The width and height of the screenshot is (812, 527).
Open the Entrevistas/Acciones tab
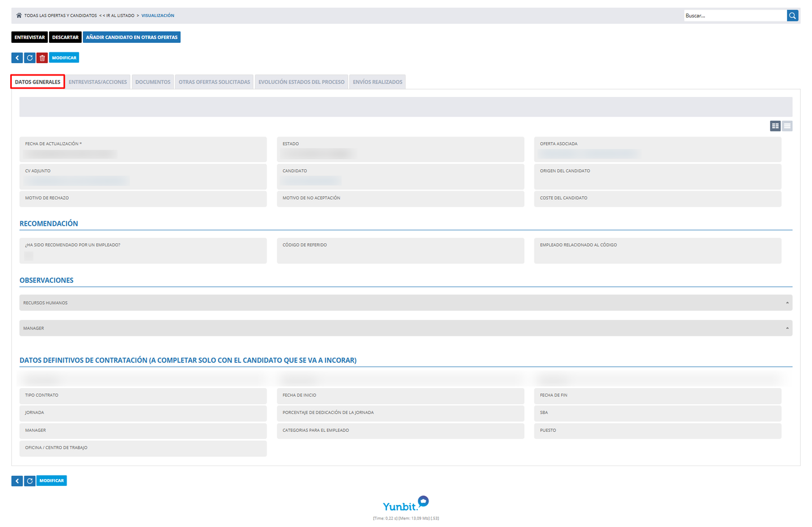[98, 82]
